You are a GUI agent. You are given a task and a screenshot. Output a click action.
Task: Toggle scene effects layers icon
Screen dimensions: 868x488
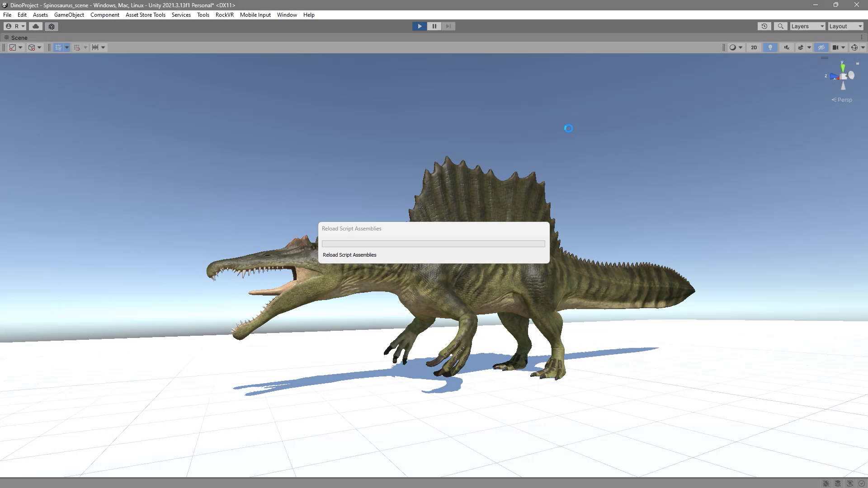(x=801, y=47)
